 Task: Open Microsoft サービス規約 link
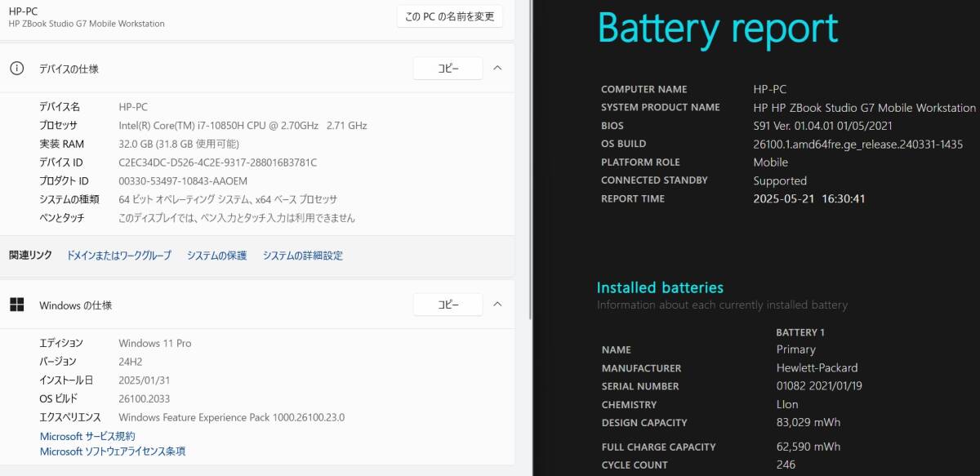click(87, 437)
